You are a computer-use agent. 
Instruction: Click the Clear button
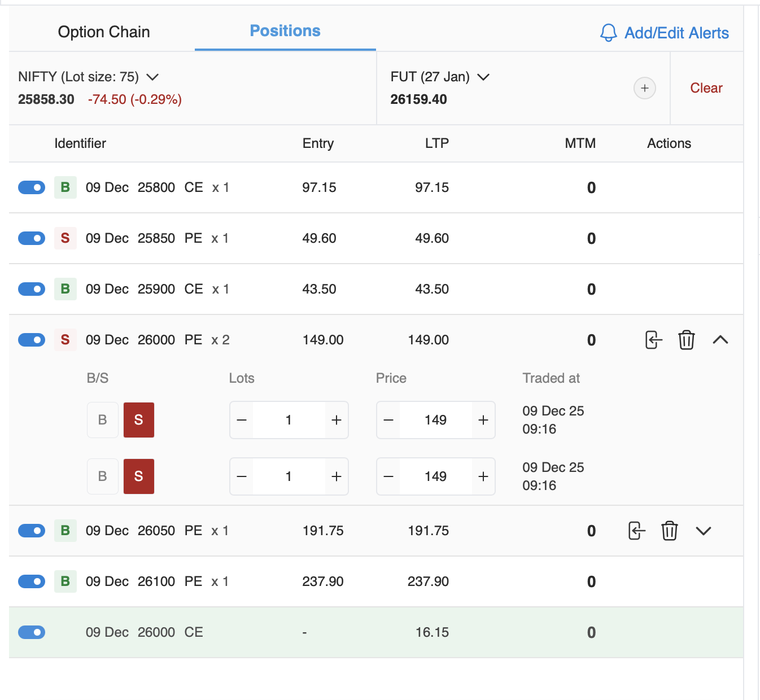click(x=706, y=88)
